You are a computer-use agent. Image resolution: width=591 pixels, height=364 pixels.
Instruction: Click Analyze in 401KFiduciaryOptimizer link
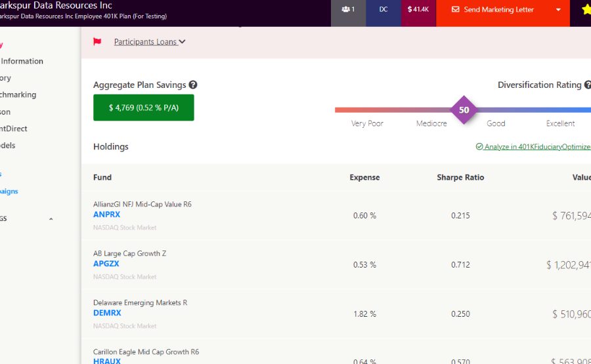pyautogui.click(x=535, y=147)
